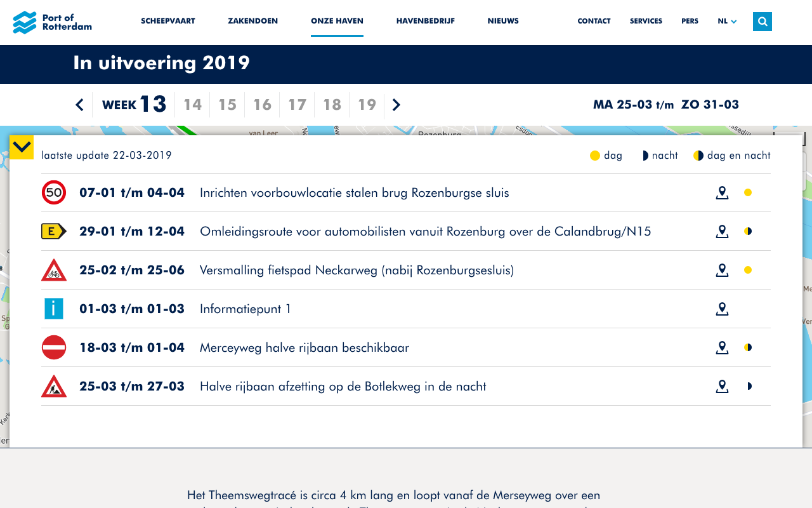Select week 19
The image size is (812, 508).
tap(367, 105)
